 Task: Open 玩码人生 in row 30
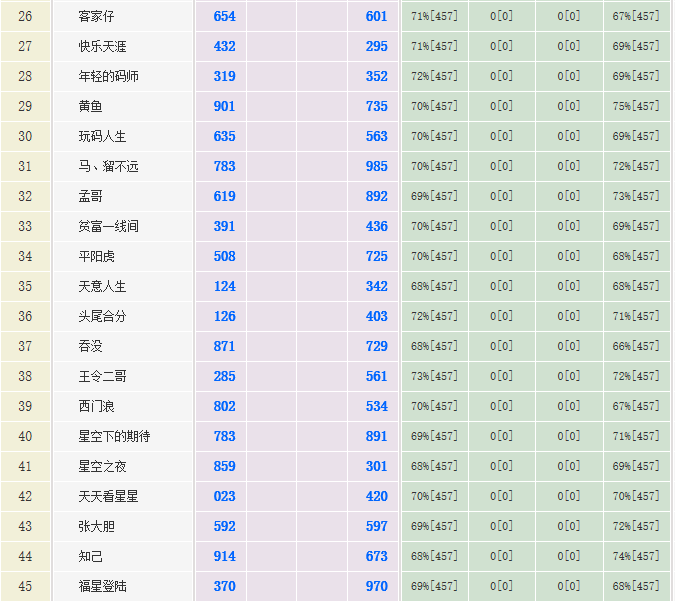(102, 137)
